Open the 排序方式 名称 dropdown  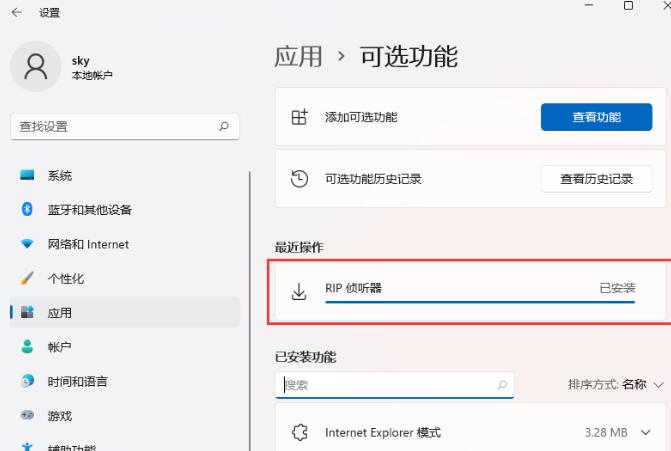[616, 385]
